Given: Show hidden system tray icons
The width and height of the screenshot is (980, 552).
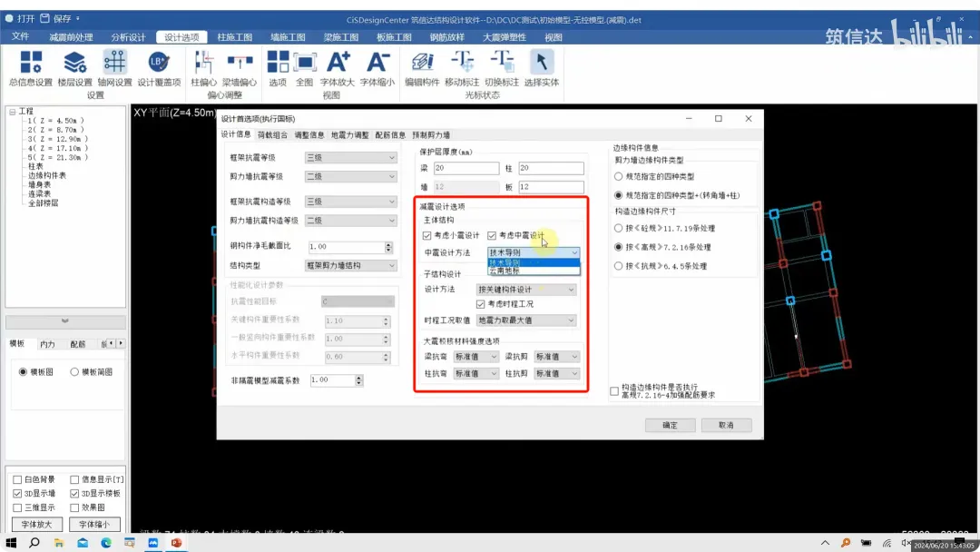Looking at the screenshot, I should 825,543.
